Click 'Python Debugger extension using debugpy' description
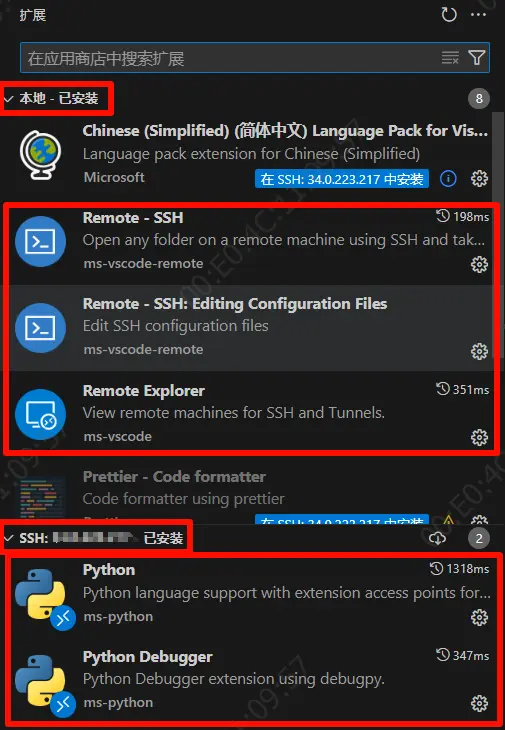This screenshot has width=505, height=730. point(234,679)
